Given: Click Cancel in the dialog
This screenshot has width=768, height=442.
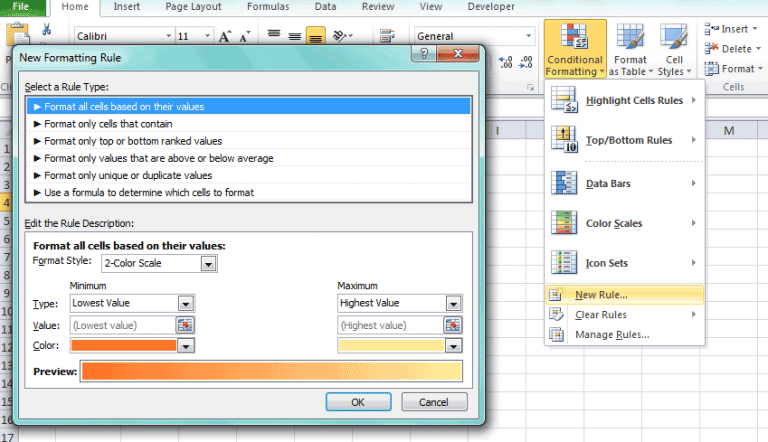Looking at the screenshot, I should 433,402.
